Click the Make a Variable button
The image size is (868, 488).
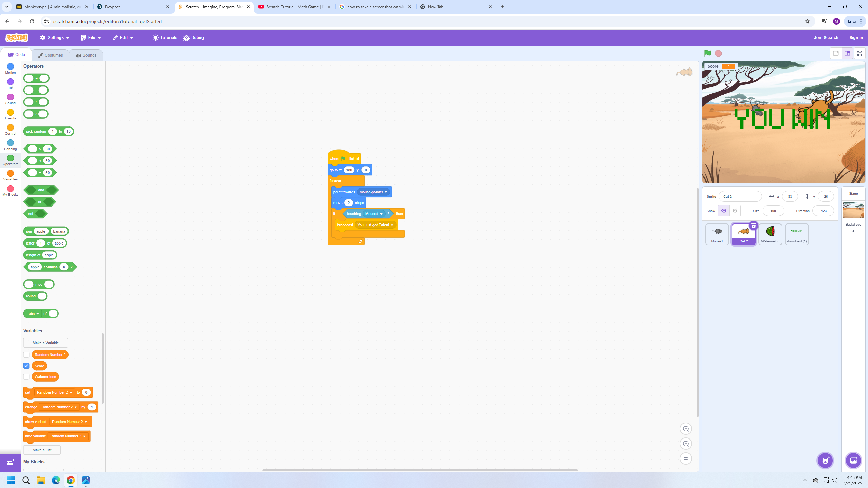45,343
